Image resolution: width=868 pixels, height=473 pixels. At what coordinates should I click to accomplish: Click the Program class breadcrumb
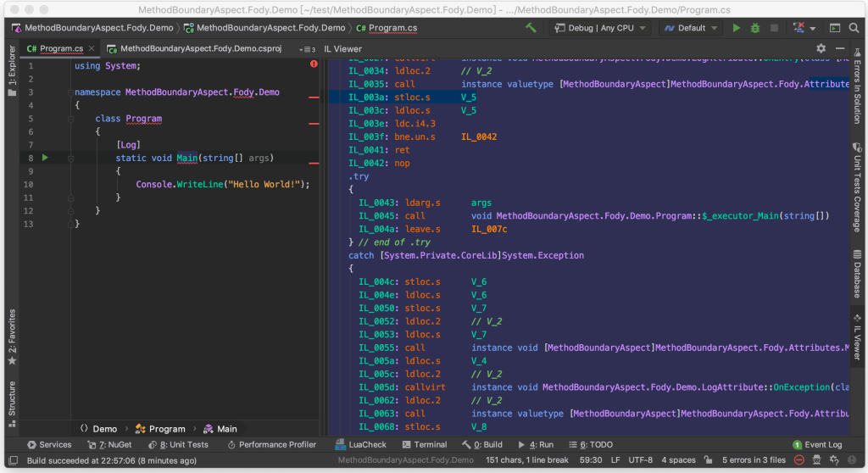click(x=160, y=429)
